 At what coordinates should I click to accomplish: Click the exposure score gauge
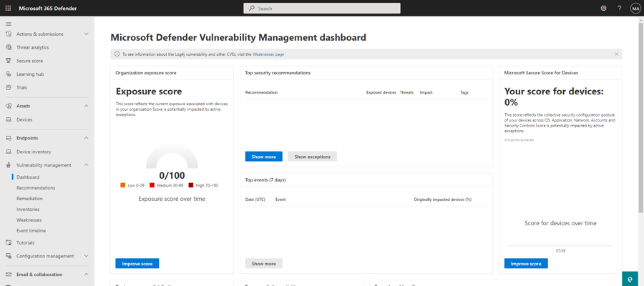[x=172, y=157]
